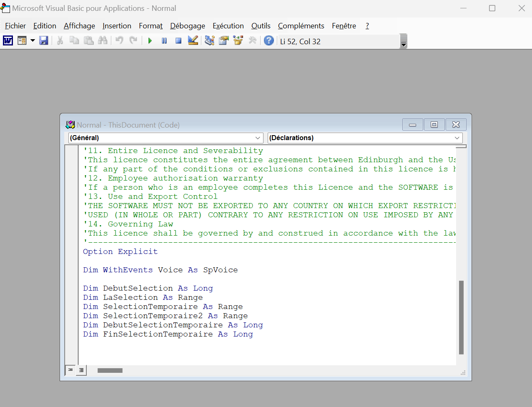Click the Break pause icon
532x407 pixels.
164,40
